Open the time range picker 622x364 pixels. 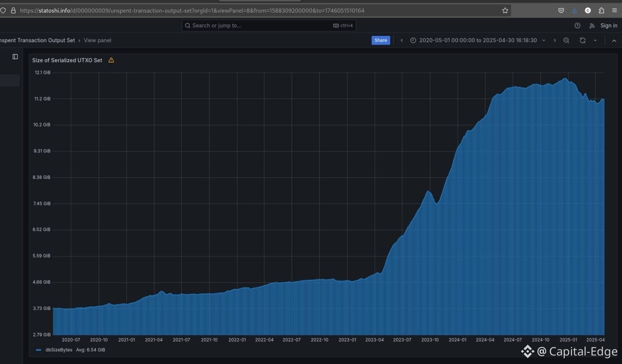click(478, 40)
